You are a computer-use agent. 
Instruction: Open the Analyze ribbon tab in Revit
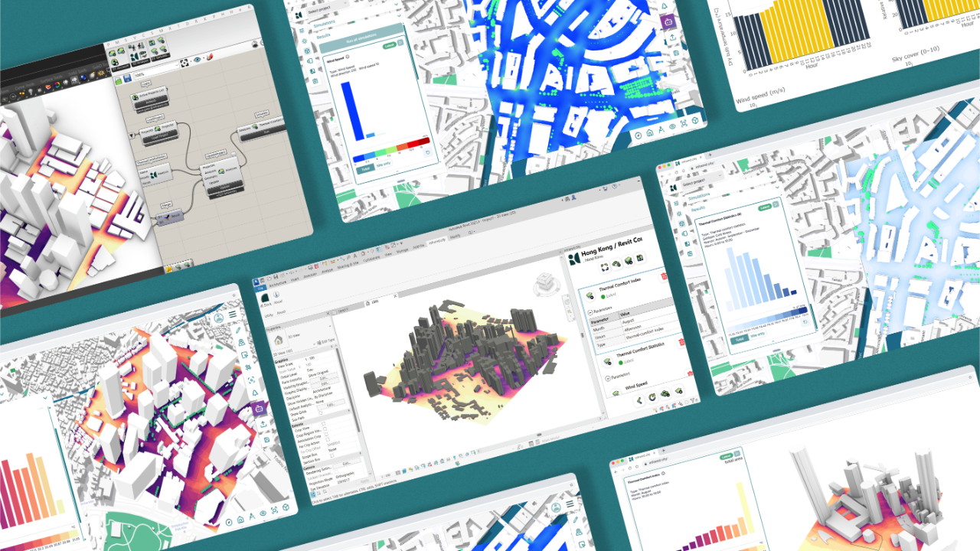point(327,271)
